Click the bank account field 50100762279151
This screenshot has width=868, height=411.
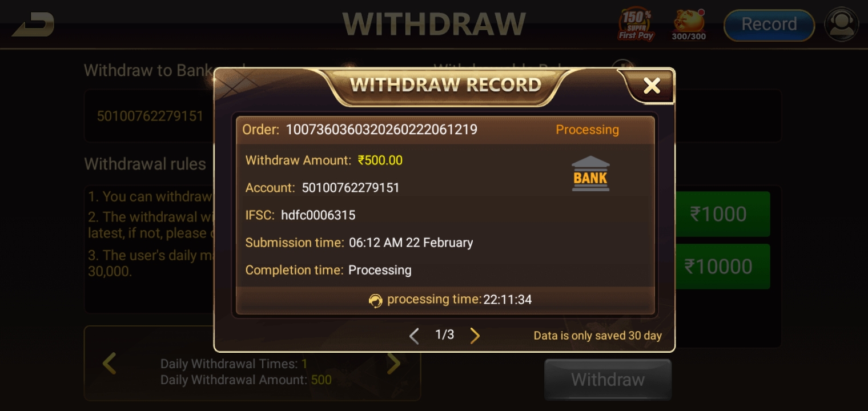[150, 116]
